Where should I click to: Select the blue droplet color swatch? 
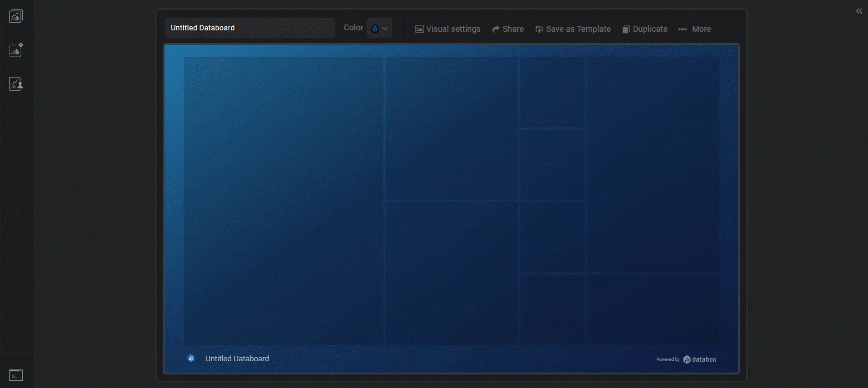tap(375, 29)
